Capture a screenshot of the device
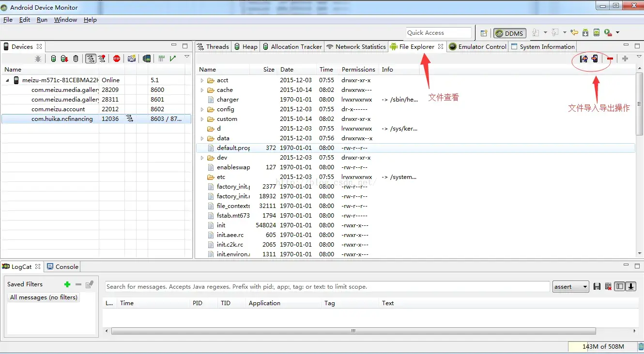This screenshot has width=644, height=354. click(x=131, y=59)
